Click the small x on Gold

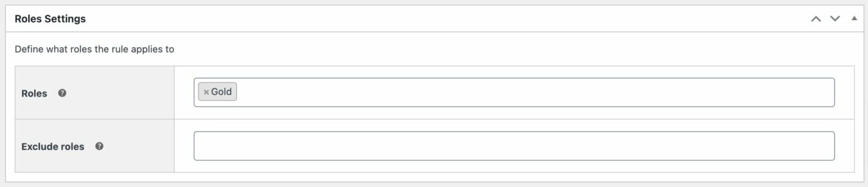pyautogui.click(x=206, y=92)
